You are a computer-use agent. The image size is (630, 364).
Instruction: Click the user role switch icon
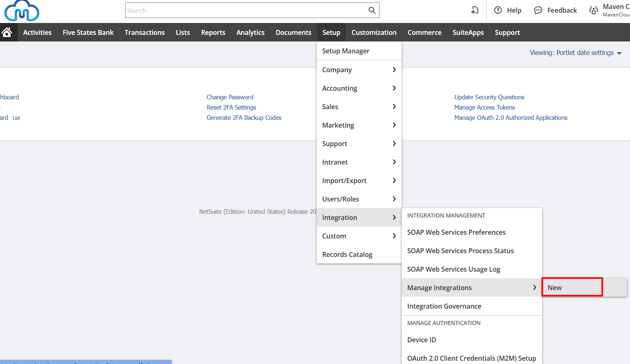(593, 10)
